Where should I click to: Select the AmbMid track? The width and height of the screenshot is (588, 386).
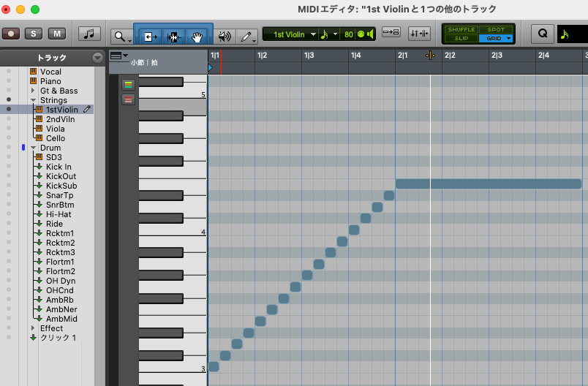61,319
